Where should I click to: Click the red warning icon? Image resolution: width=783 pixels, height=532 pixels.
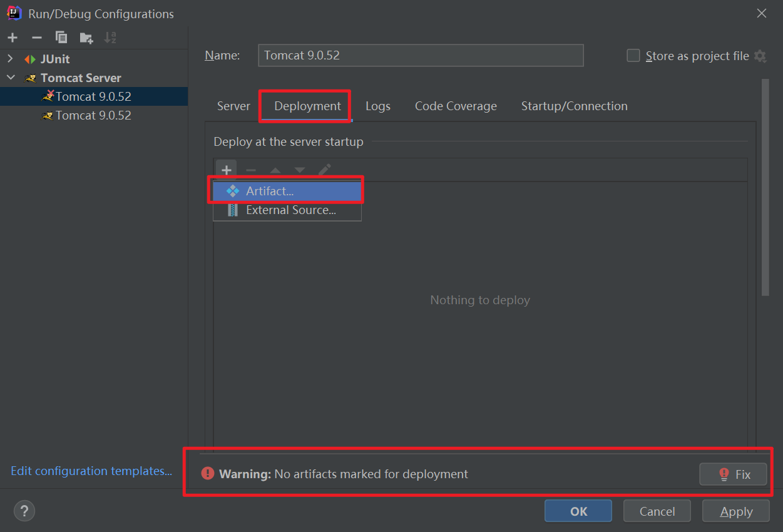tap(208, 474)
